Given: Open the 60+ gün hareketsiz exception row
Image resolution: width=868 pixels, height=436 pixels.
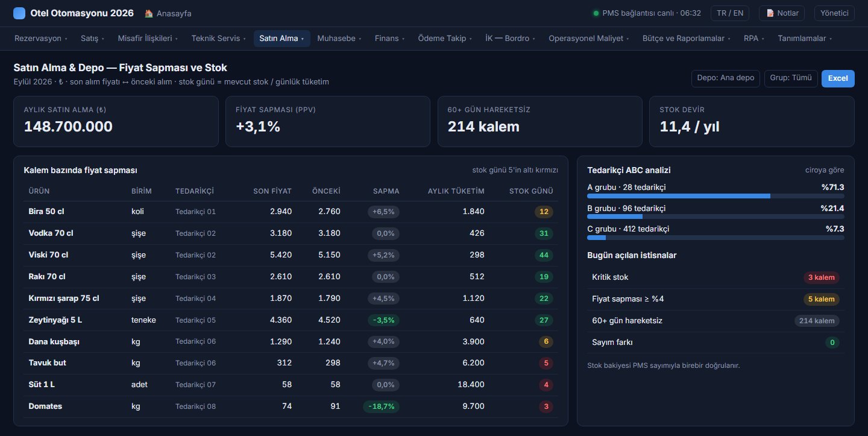Looking at the screenshot, I should point(715,321).
